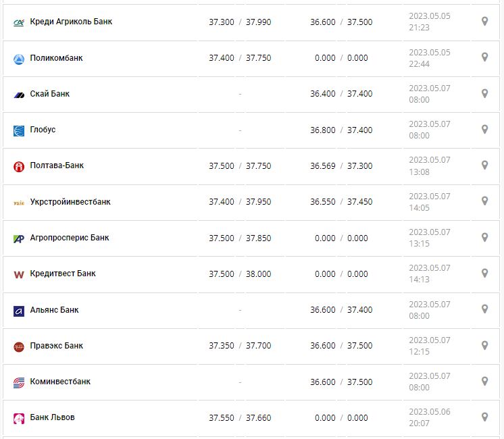Click the Поликомбанк bank name
The height and width of the screenshot is (439, 504).
[x=56, y=58]
